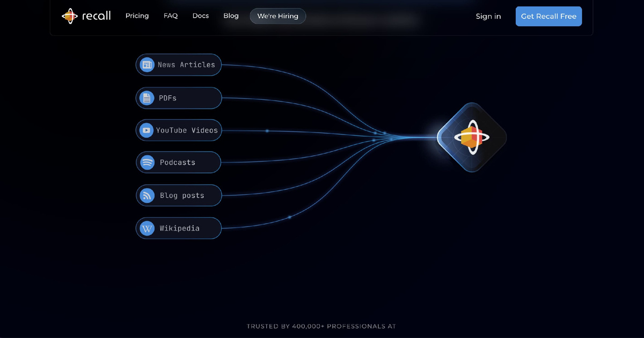Viewport: 644px width, 338px height.
Task: Click the News Articles newspaper icon
Action: pyautogui.click(x=147, y=65)
